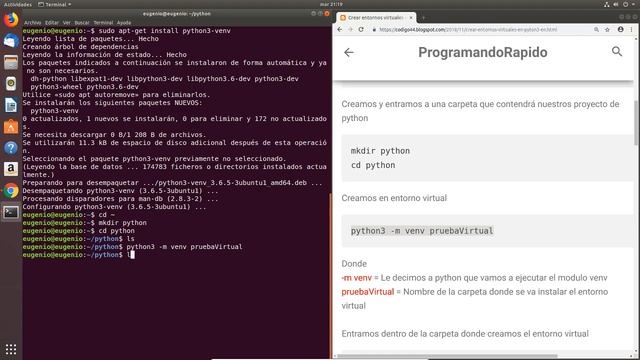This screenshot has height=360, width=640.
Task: Go forward in Chrome browser toolbar
Action: click(x=350, y=30)
